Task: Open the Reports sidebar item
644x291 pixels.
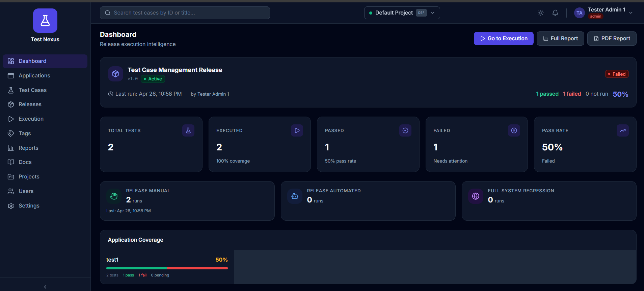Action: click(45, 148)
